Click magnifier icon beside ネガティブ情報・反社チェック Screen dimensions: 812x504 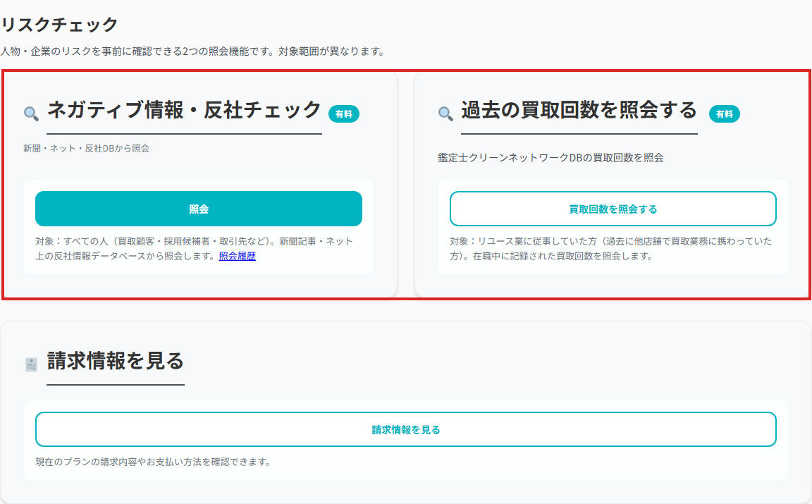click(31, 113)
